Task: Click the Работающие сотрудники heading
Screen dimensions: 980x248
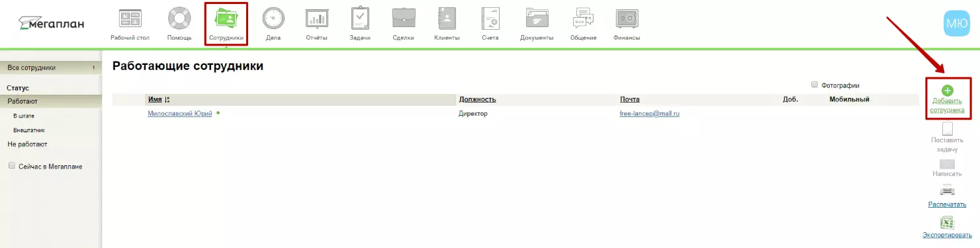Action: click(x=188, y=66)
